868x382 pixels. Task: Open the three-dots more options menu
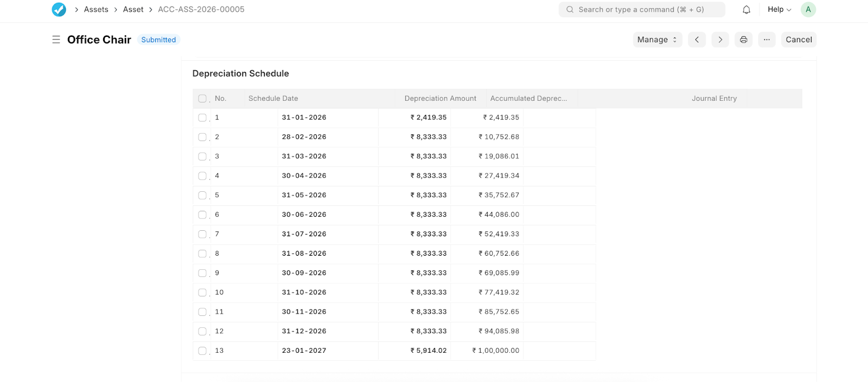coord(767,40)
